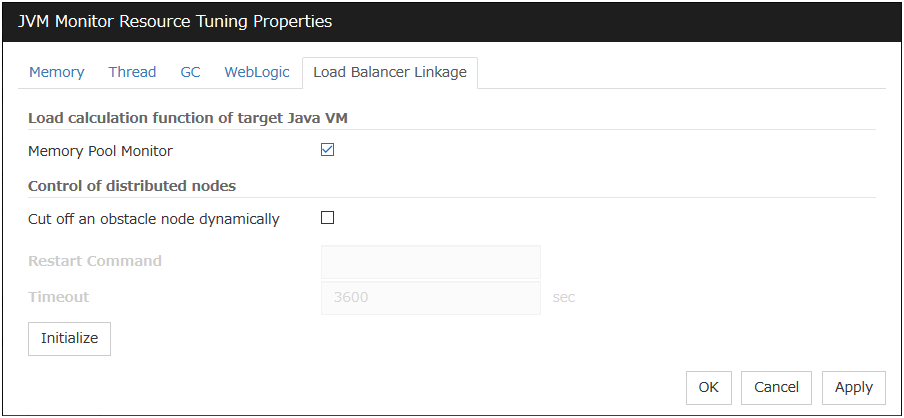The width and height of the screenshot is (904, 418).
Task: Go to the WebLogic tab
Action: [x=256, y=72]
